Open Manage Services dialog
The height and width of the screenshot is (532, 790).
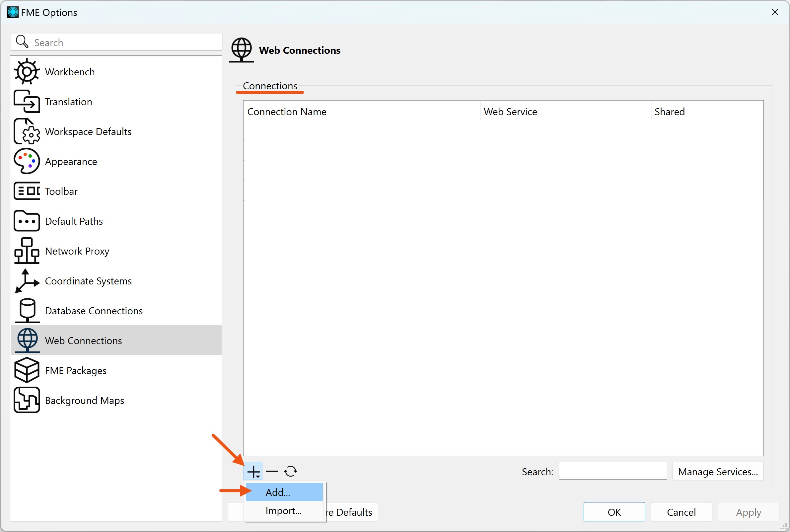718,472
